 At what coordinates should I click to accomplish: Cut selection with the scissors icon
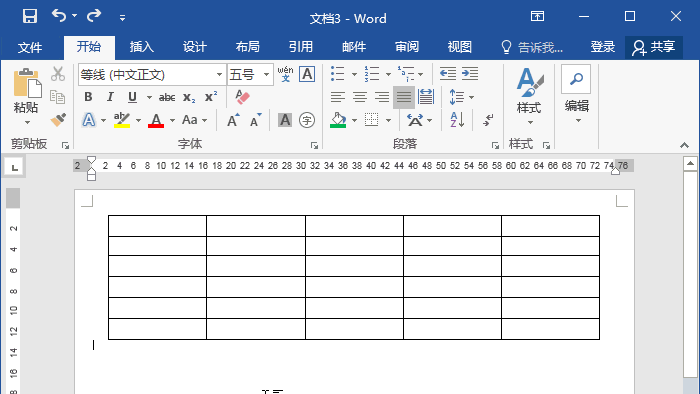coord(58,74)
